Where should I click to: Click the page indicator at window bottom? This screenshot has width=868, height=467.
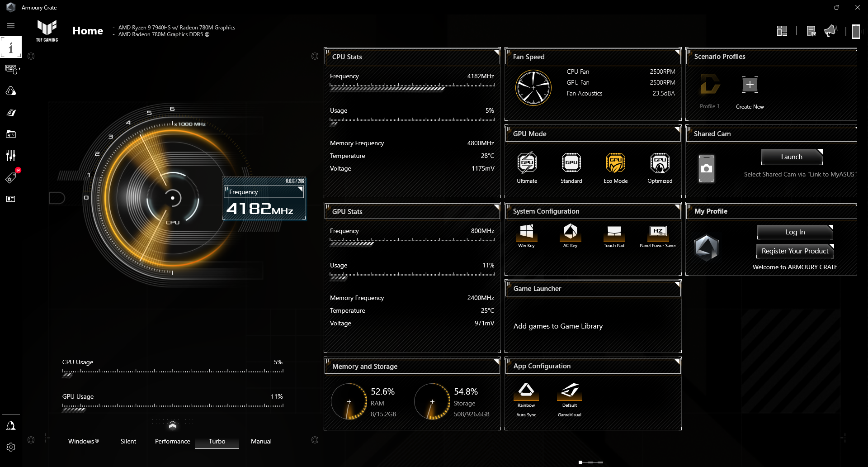point(590,462)
